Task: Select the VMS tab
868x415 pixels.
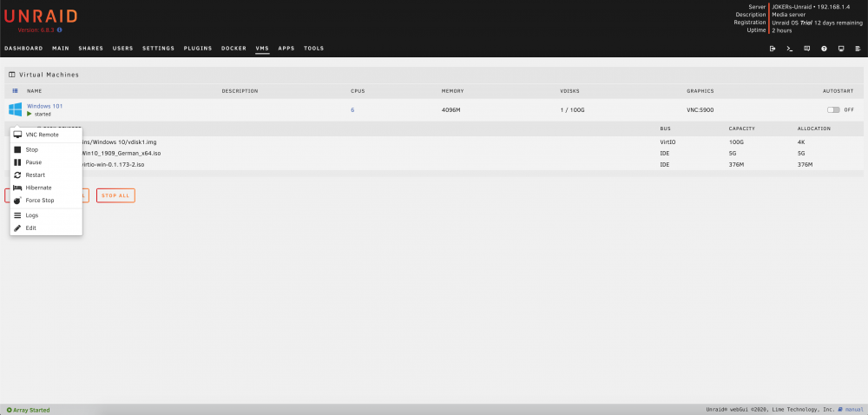Action: point(262,49)
